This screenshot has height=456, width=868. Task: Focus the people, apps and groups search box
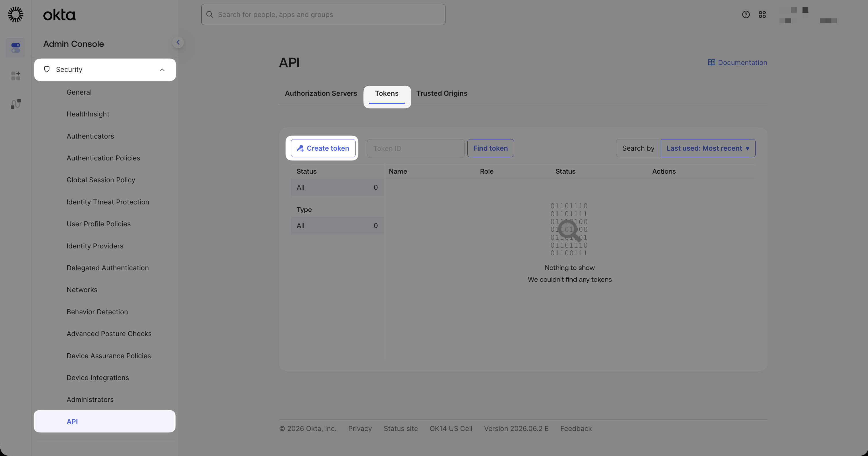coord(323,14)
